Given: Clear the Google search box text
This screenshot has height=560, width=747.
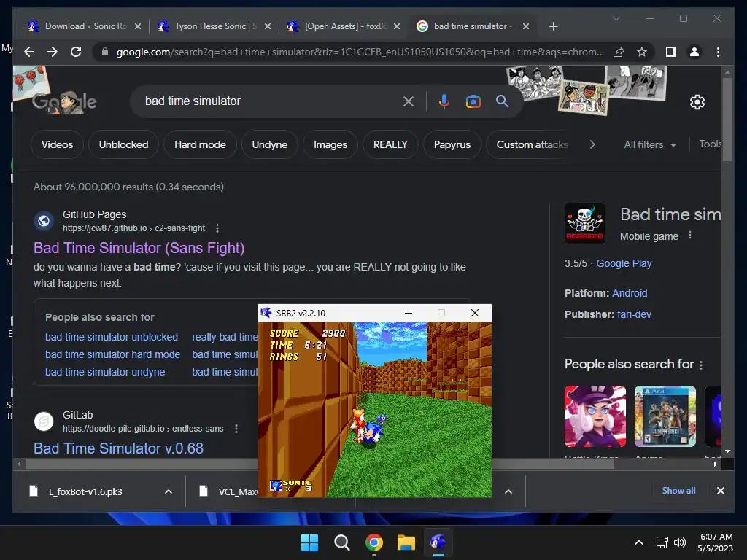Looking at the screenshot, I should point(409,101).
